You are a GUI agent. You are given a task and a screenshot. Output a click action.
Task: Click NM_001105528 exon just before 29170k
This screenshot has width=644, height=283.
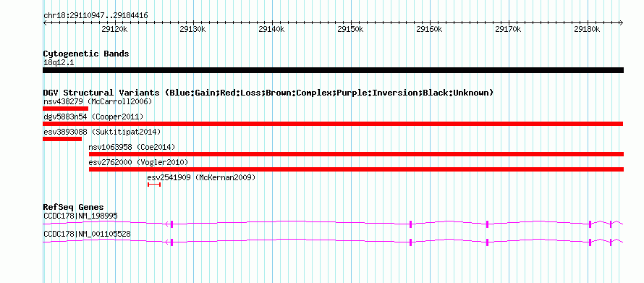click(x=487, y=242)
